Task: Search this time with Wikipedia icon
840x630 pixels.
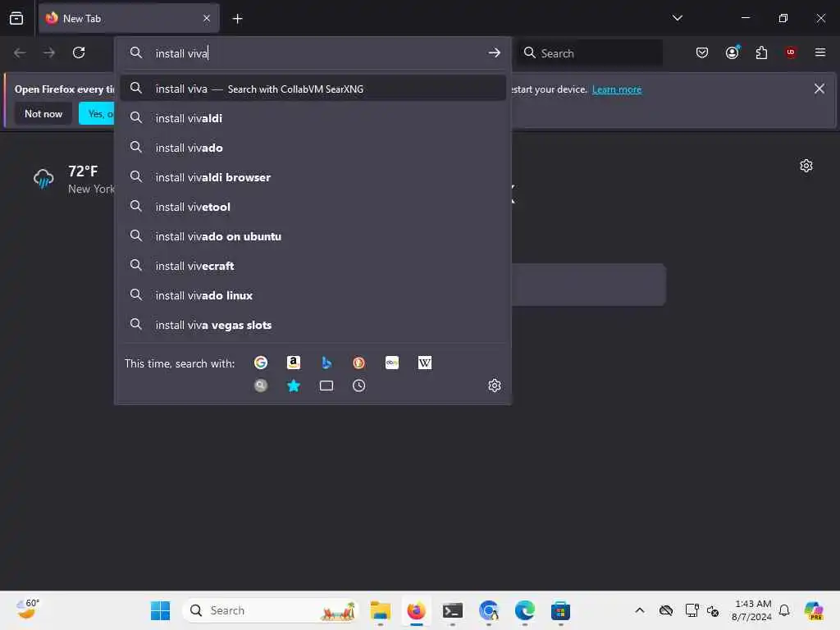Action: [424, 363]
